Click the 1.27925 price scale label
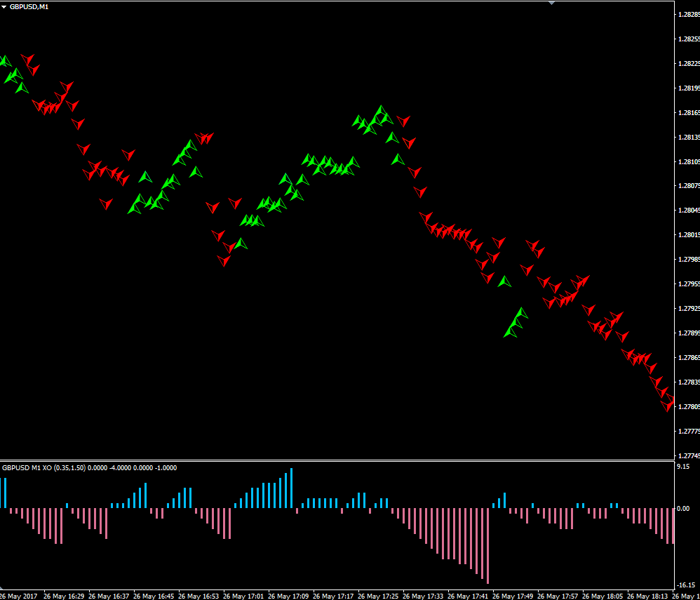This screenshot has height=600, width=700. pyautogui.click(x=688, y=309)
